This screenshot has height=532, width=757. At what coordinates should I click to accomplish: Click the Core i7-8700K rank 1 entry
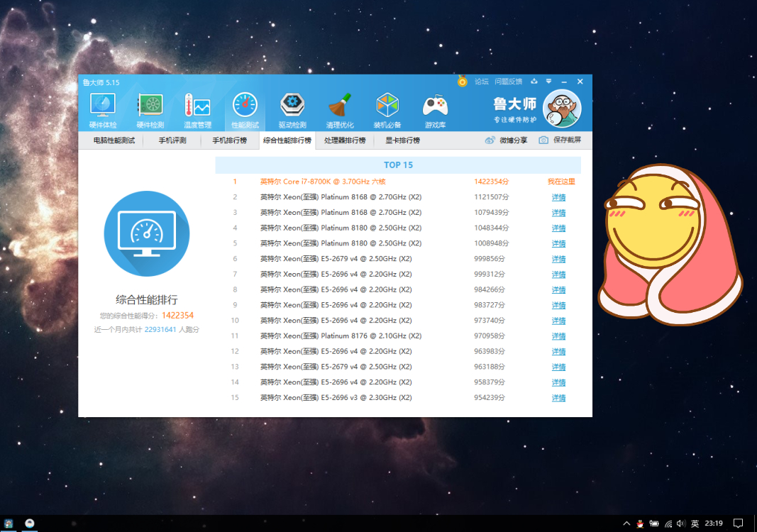(x=323, y=182)
